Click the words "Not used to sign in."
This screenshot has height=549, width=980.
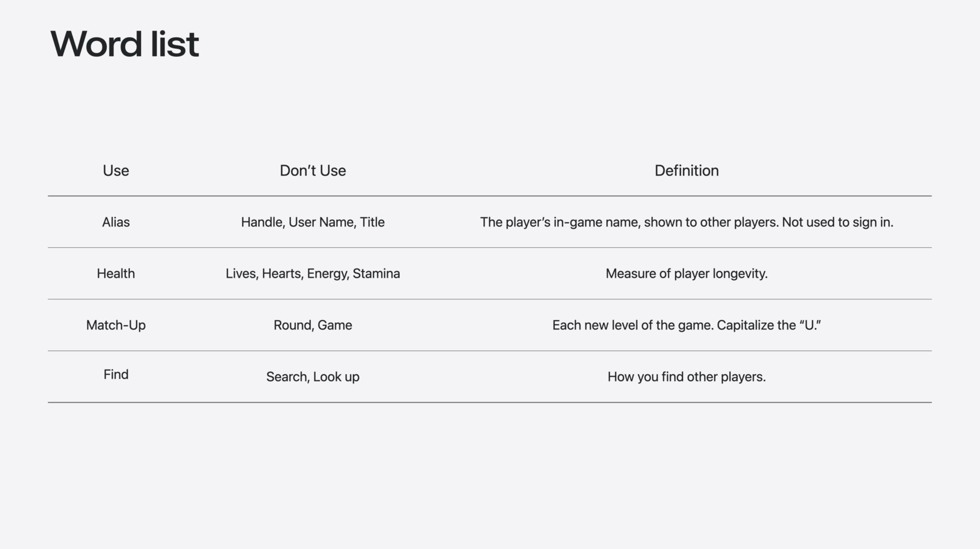click(837, 222)
